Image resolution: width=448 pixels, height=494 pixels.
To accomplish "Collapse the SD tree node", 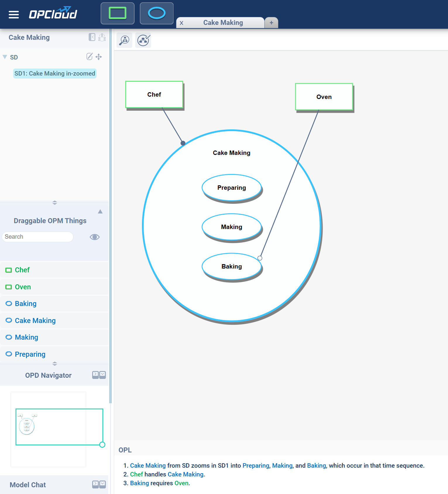I will click(5, 57).
